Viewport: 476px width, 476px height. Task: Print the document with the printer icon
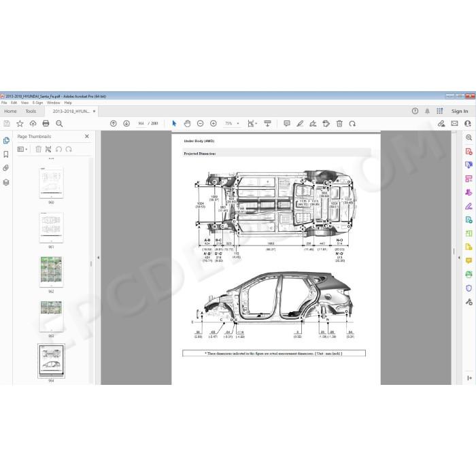[46, 124]
